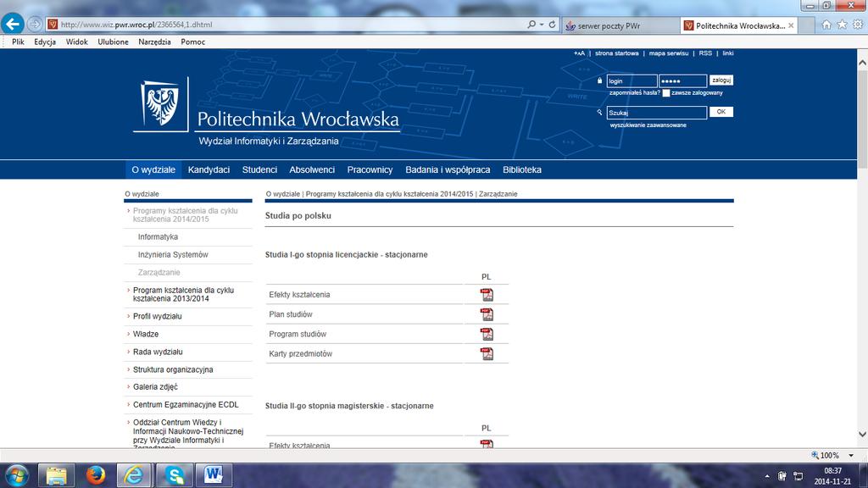868x488 pixels.
Task: Open Efekty kształcenia PDF for licencjackie studies
Action: click(x=487, y=295)
